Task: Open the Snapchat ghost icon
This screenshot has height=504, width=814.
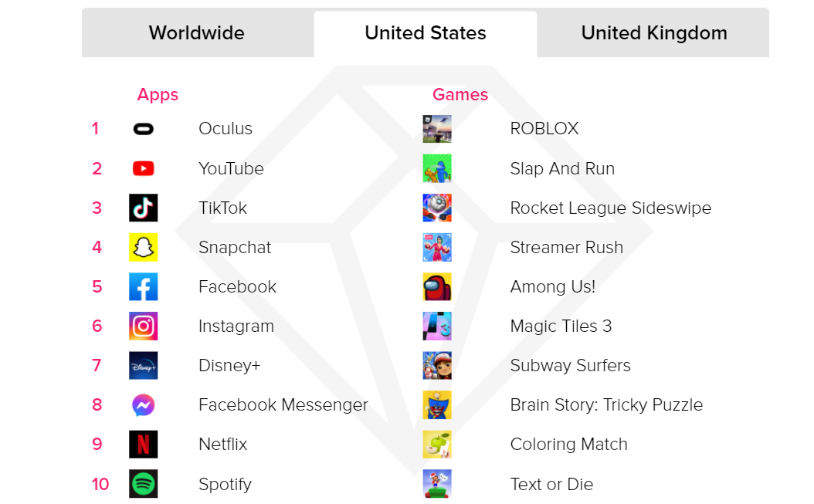Action: click(144, 247)
